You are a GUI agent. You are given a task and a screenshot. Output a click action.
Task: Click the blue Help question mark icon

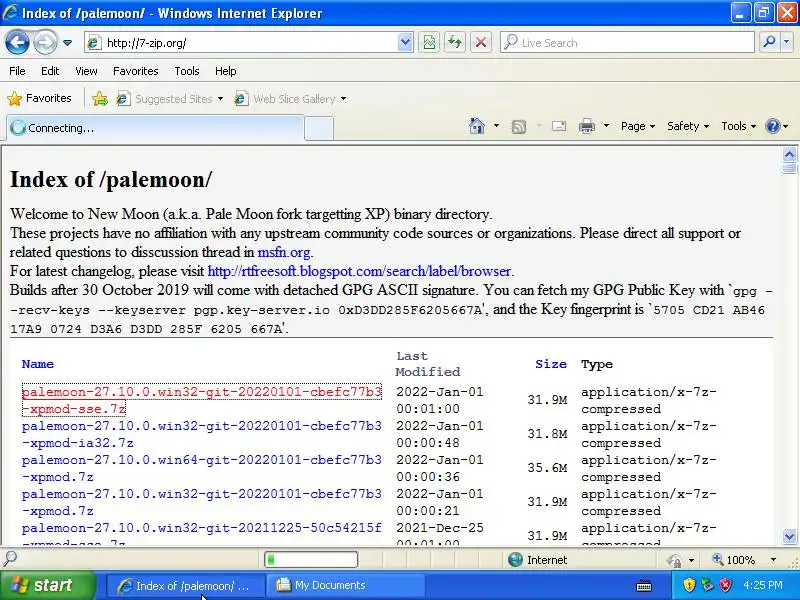click(773, 126)
